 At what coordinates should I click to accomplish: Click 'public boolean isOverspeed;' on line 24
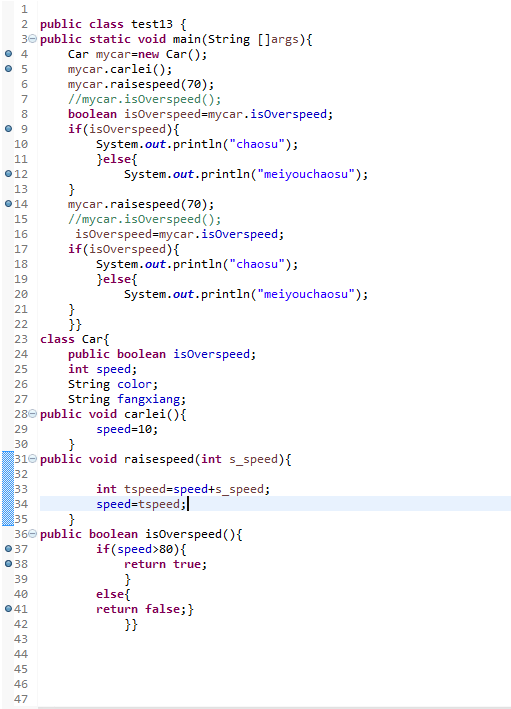click(x=162, y=354)
